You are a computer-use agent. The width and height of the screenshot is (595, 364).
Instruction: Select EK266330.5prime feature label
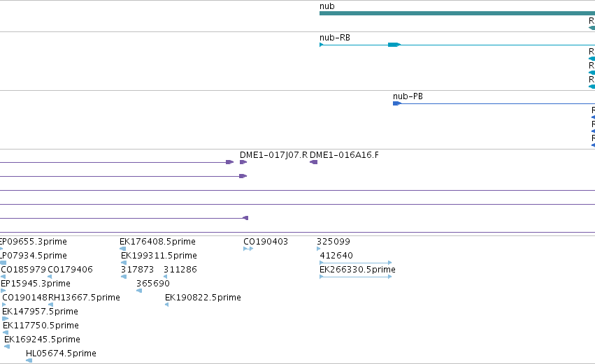pos(357,270)
